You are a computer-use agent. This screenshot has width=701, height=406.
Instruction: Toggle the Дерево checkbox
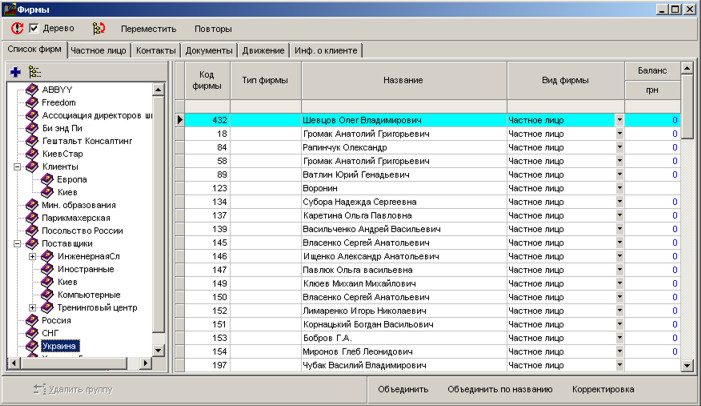34,29
